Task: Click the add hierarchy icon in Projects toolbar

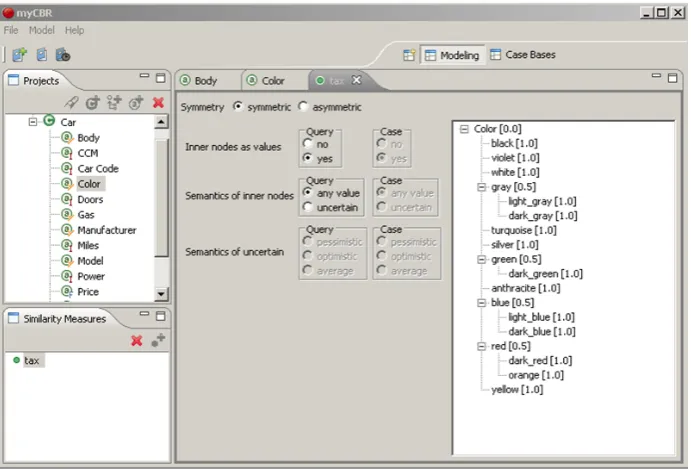Action: pyautogui.click(x=114, y=103)
